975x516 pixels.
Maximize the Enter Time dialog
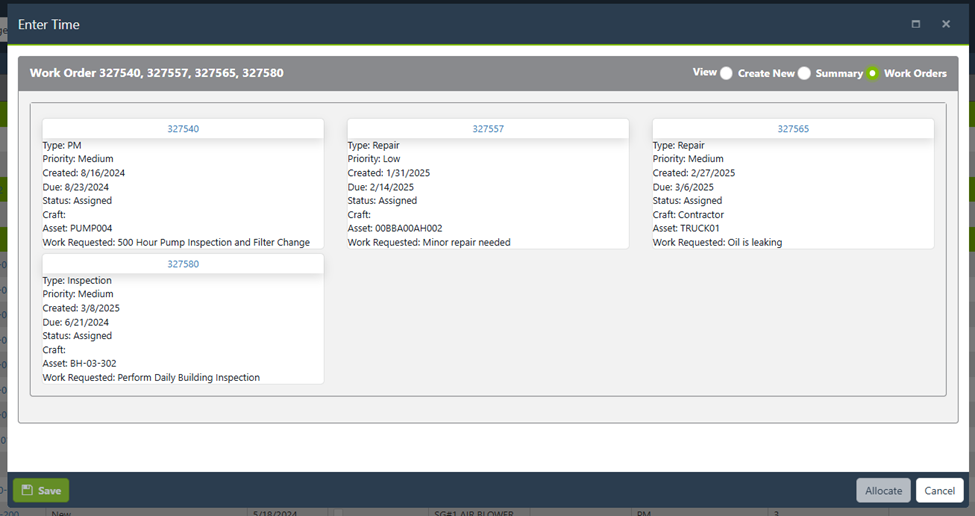(x=916, y=24)
